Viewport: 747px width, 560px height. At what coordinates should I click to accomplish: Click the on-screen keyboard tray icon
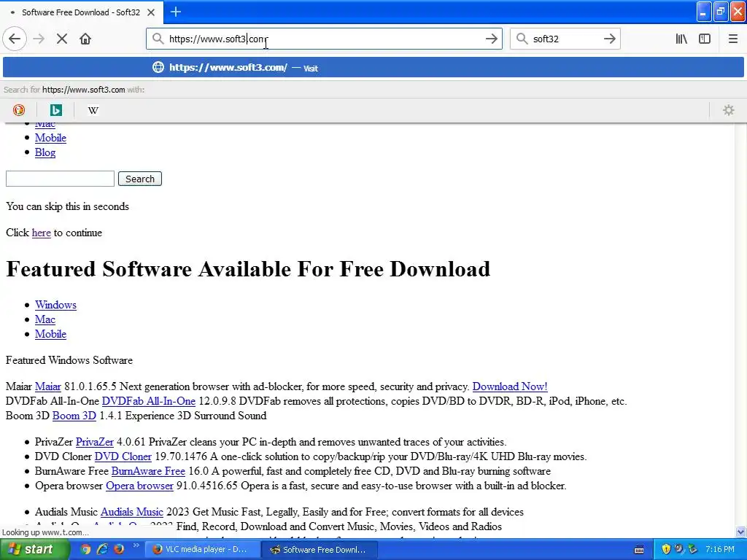(639, 550)
